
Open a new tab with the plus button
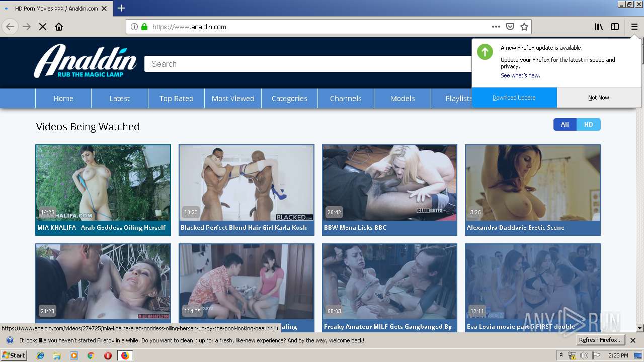point(121,8)
